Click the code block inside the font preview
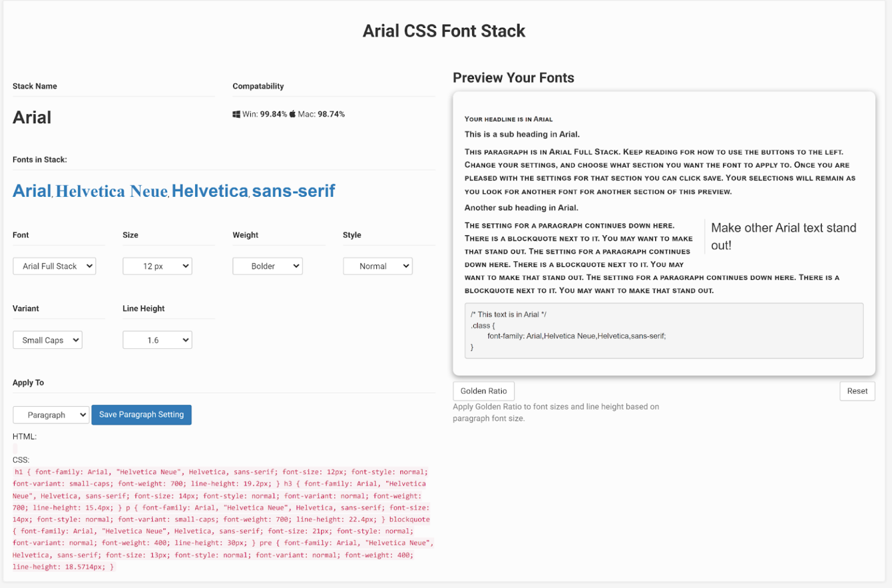 663,330
